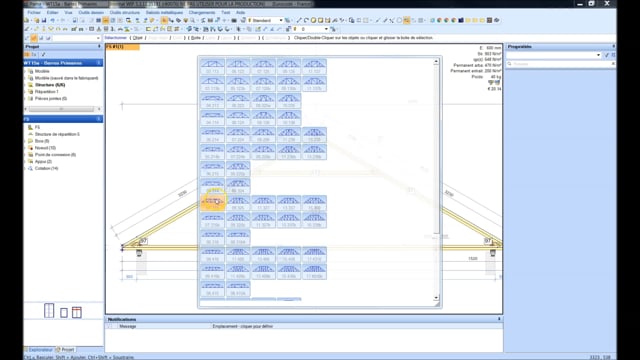Pin the Projet panel
This screenshot has height=360, width=640.
click(99, 47)
